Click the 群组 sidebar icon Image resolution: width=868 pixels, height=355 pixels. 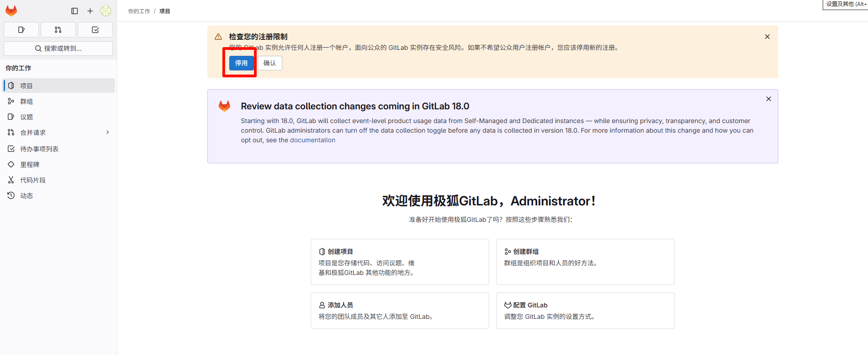click(11, 101)
